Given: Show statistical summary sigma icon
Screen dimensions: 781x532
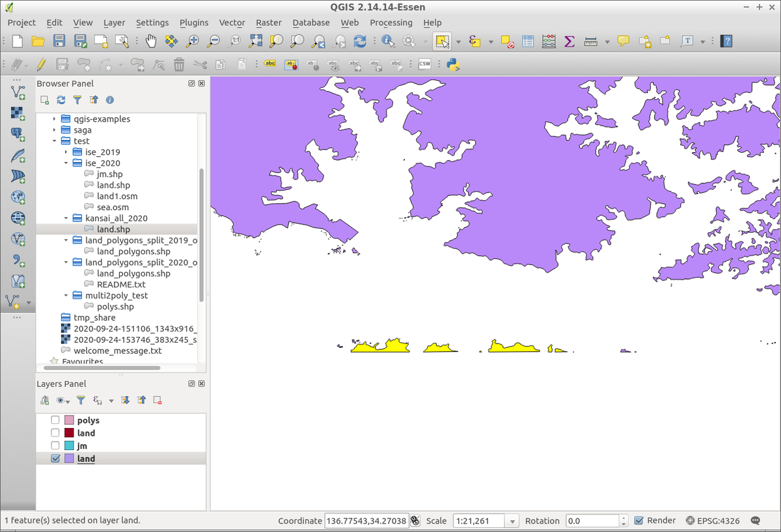Looking at the screenshot, I should [x=569, y=41].
